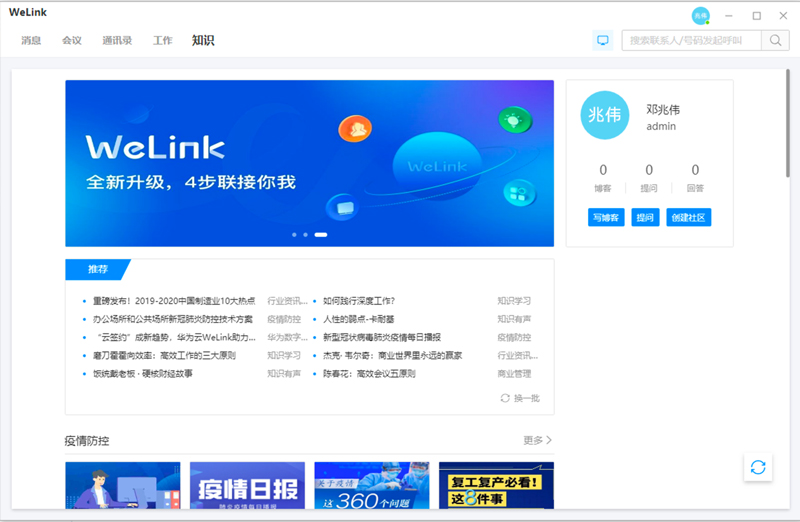This screenshot has height=522, width=800.
Task: Open article 如何践行深度工作?
Action: (359, 301)
